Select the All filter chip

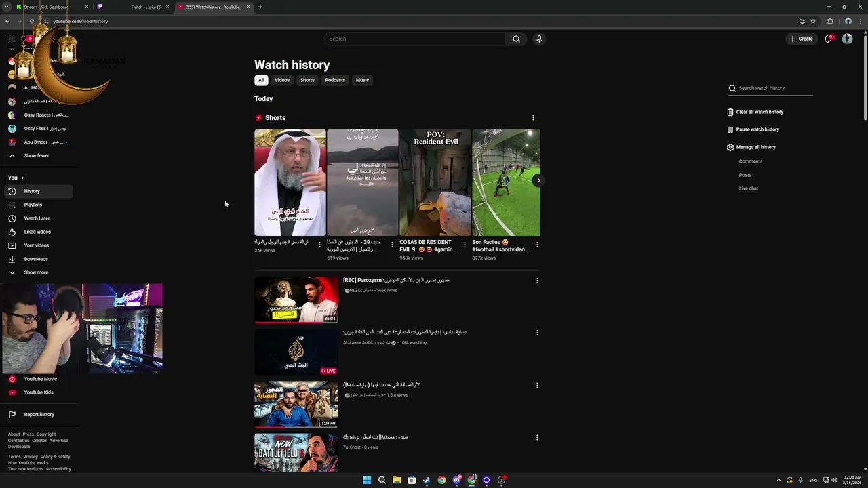(261, 80)
